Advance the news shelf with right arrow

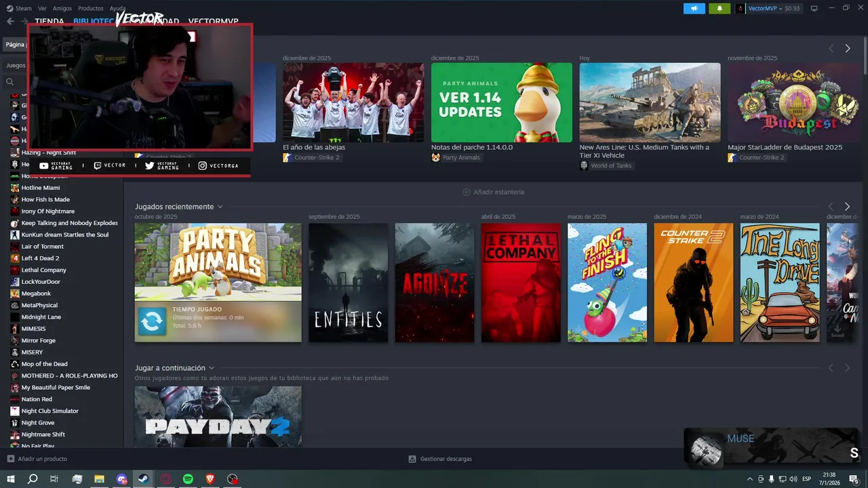point(847,48)
